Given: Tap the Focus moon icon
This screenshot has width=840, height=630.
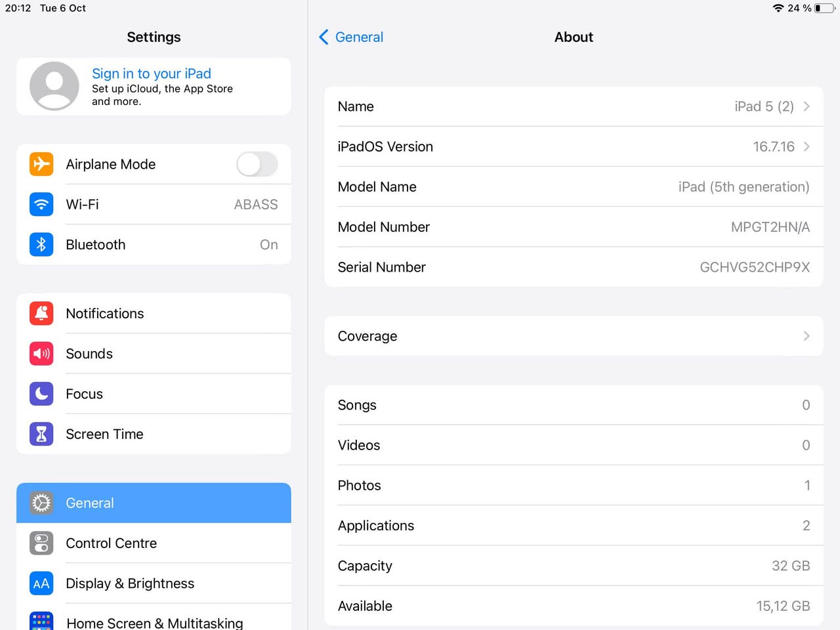Looking at the screenshot, I should click(41, 394).
